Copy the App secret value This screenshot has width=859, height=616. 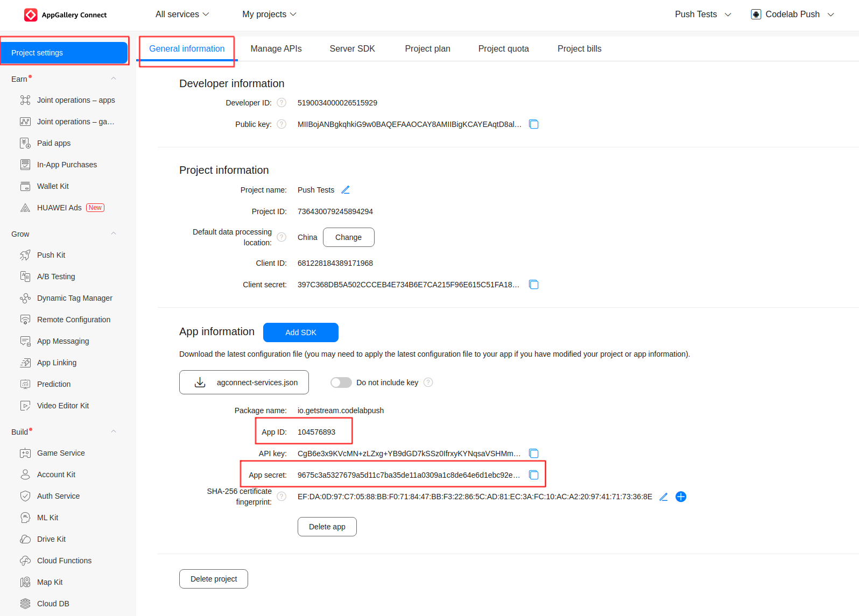pos(533,475)
